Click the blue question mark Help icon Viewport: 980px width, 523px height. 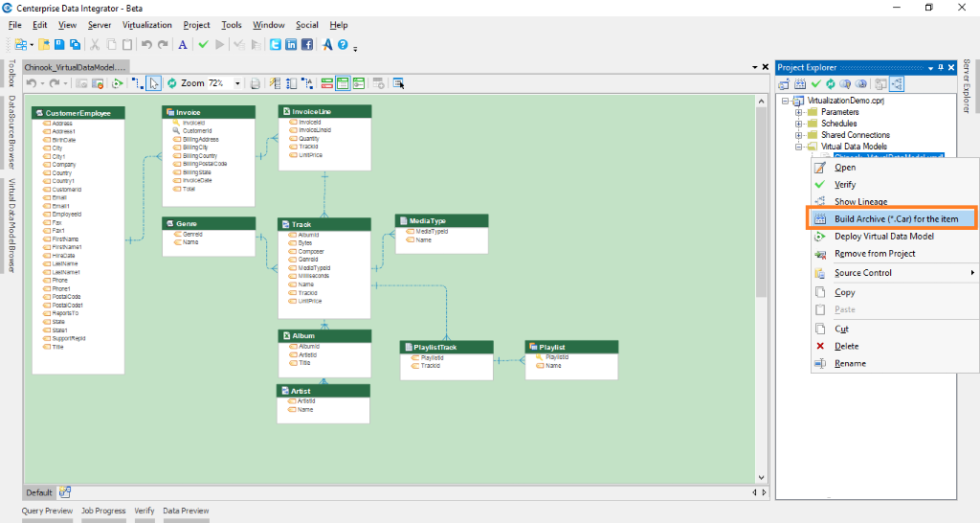[343, 44]
